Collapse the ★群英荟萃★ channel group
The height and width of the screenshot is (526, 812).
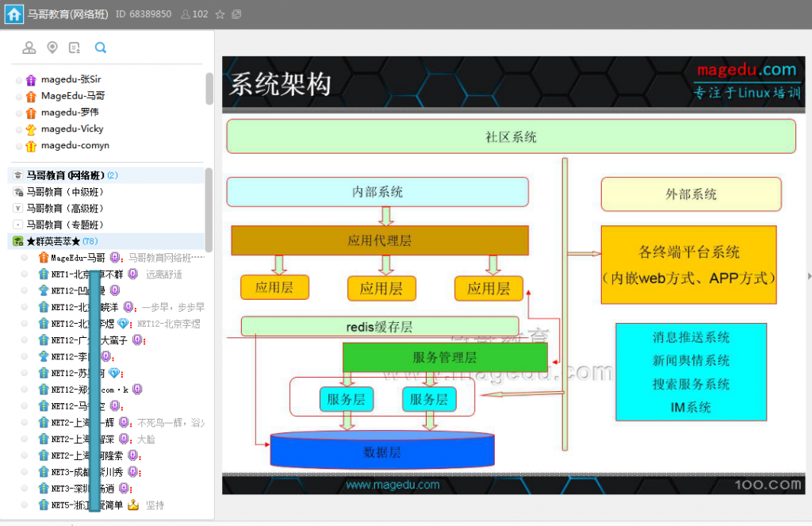click(18, 241)
